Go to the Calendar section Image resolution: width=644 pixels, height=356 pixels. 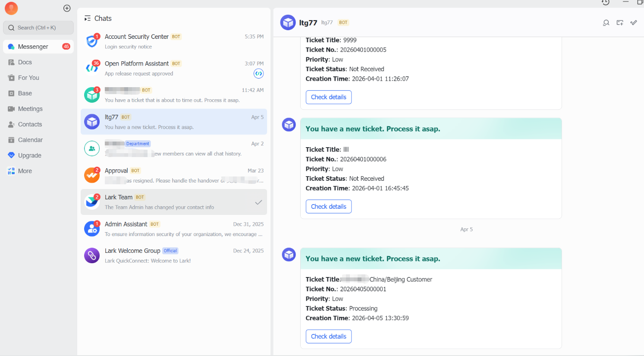[30, 140]
